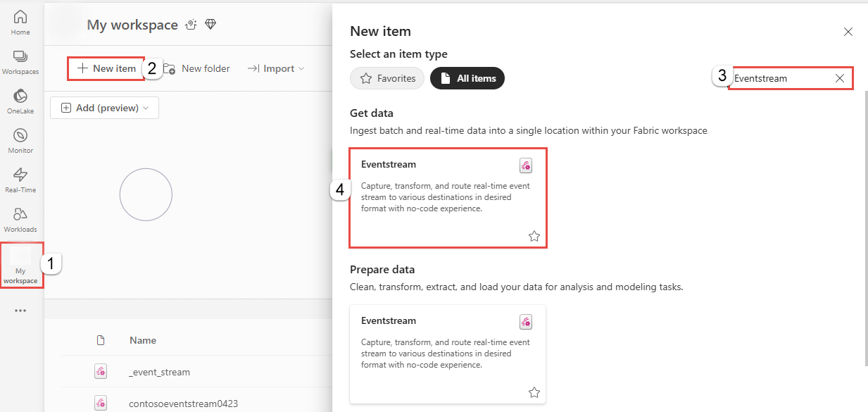The width and height of the screenshot is (868, 412).
Task: Click the Eventstream icon on the Get data card
Action: (526, 165)
